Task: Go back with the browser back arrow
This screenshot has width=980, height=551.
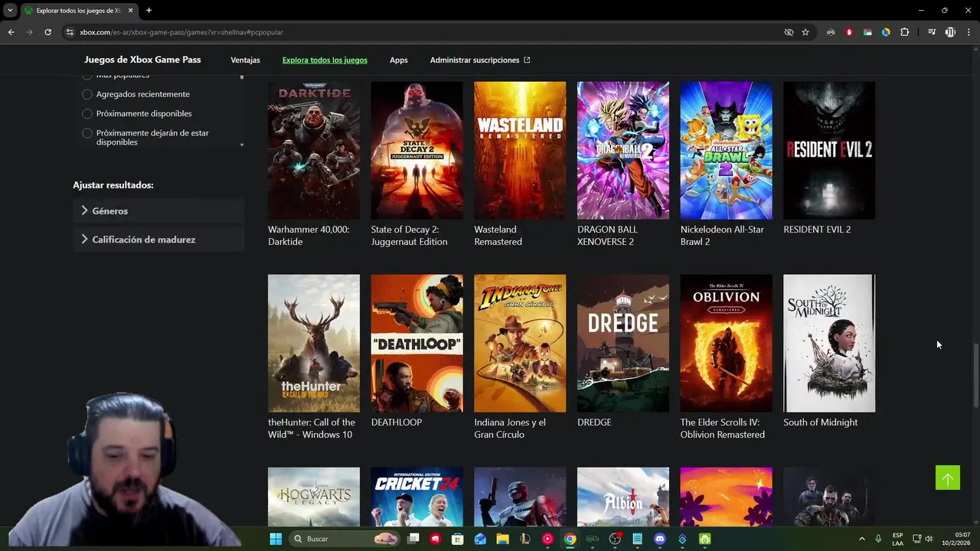Action: click(x=11, y=32)
